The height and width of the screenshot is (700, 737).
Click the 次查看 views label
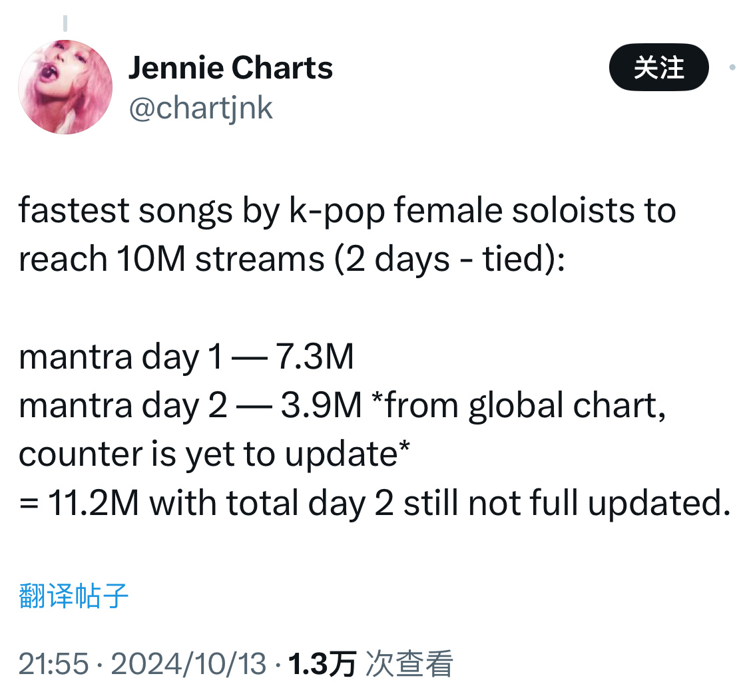tap(409, 664)
